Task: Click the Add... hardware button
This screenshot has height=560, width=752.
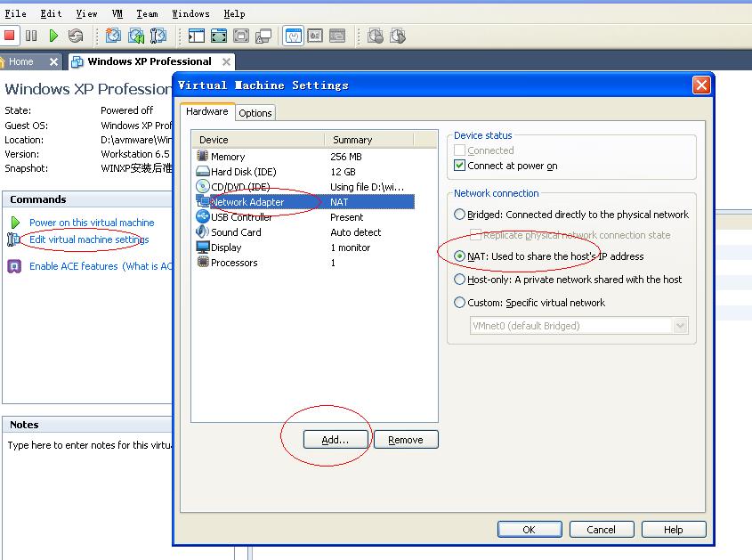Action: (x=336, y=440)
